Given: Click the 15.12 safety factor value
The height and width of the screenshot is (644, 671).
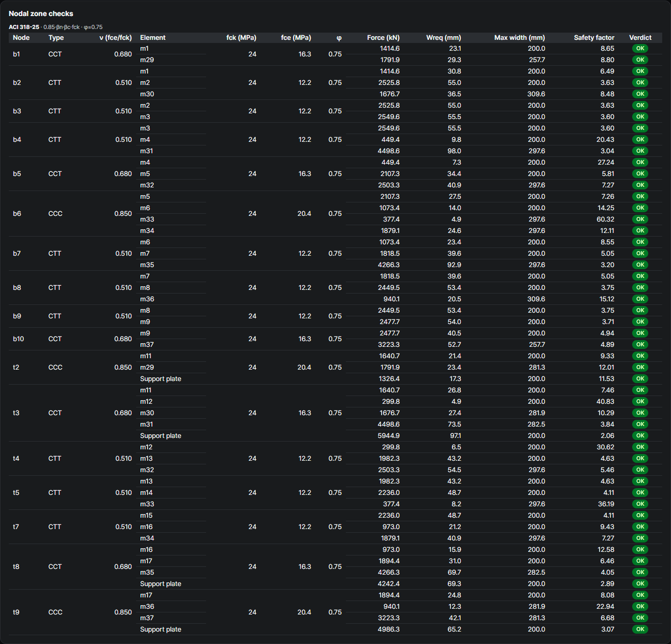Looking at the screenshot, I should click(x=607, y=299).
